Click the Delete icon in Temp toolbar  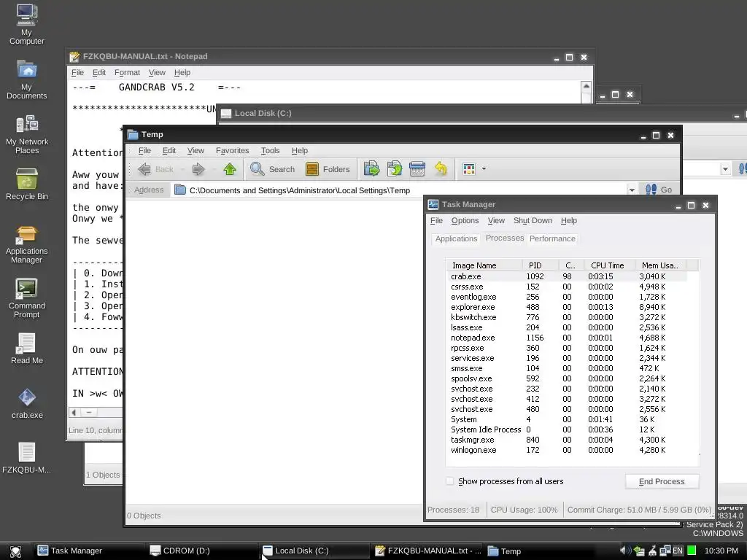point(417,169)
